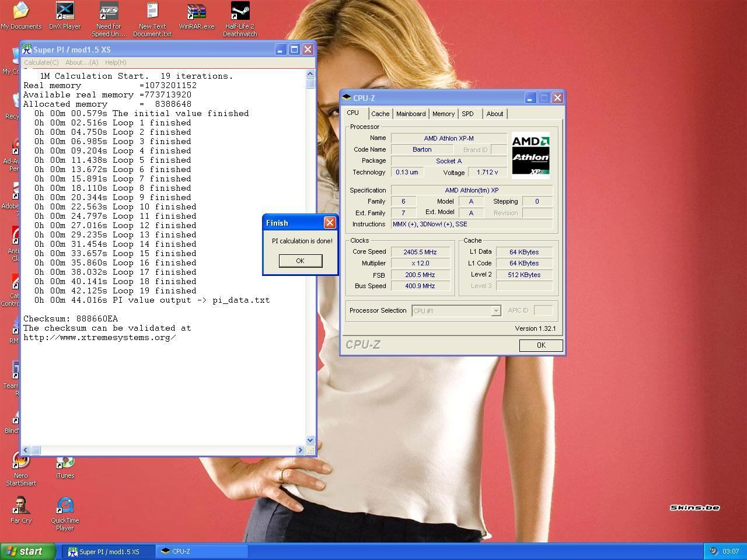Image resolution: width=747 pixels, height=560 pixels.
Task: Click the system tray icon beside clock
Action: (x=713, y=551)
